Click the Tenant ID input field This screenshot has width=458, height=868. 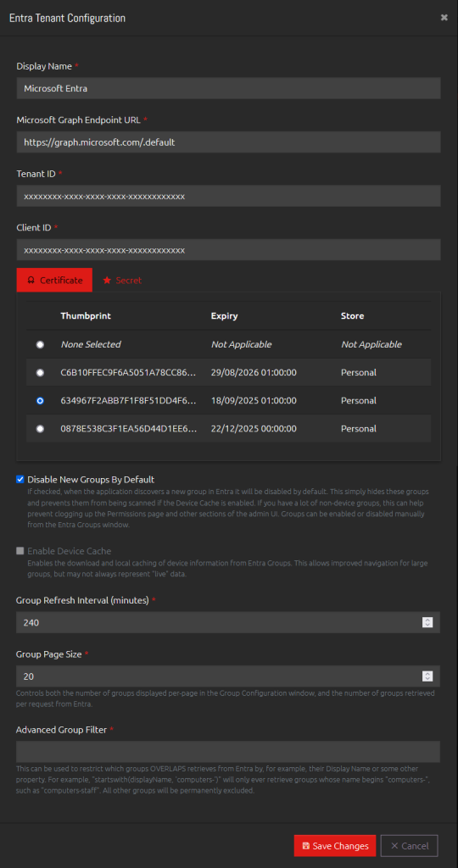pyautogui.click(x=229, y=196)
